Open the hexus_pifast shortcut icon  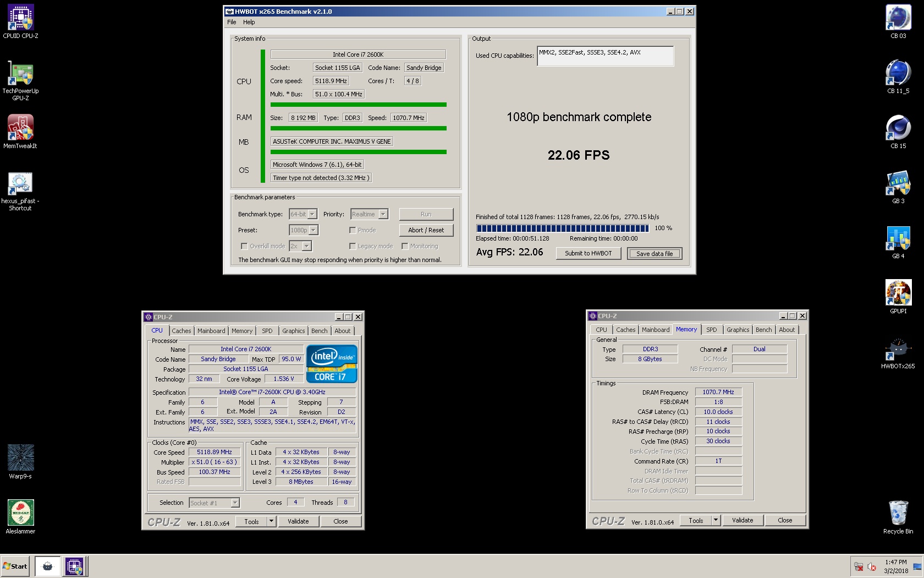tap(20, 190)
